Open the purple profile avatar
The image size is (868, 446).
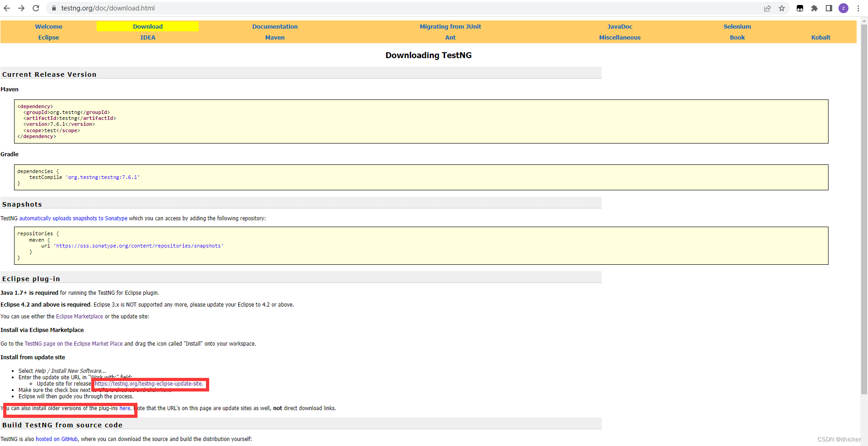coord(843,8)
